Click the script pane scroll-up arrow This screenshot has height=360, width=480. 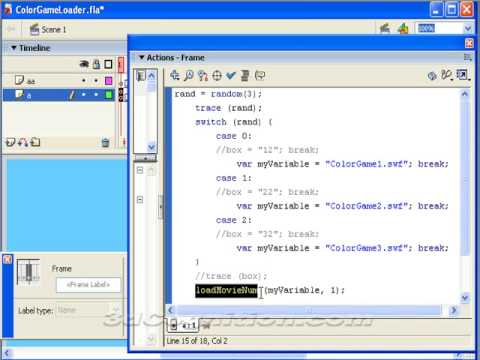pyautogui.click(x=465, y=94)
